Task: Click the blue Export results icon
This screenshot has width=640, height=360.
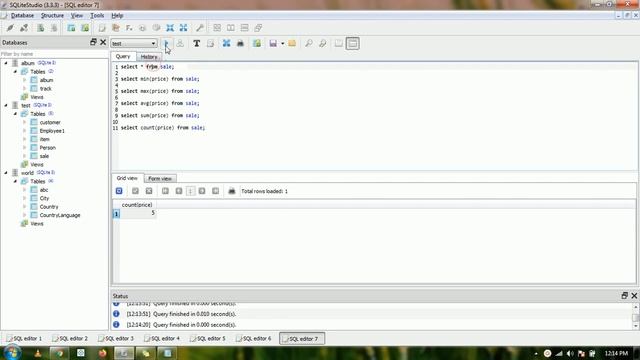Action: pos(226,43)
